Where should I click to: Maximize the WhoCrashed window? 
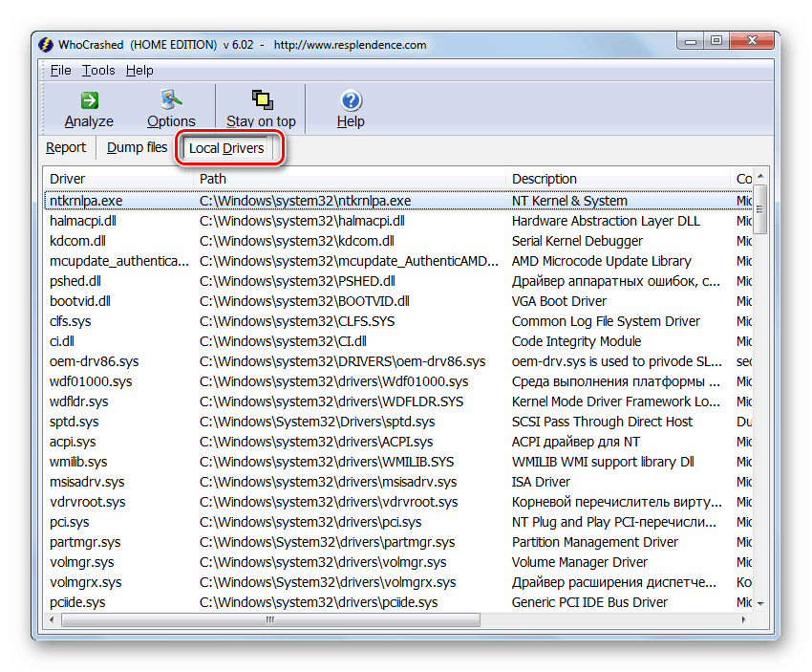[716, 41]
